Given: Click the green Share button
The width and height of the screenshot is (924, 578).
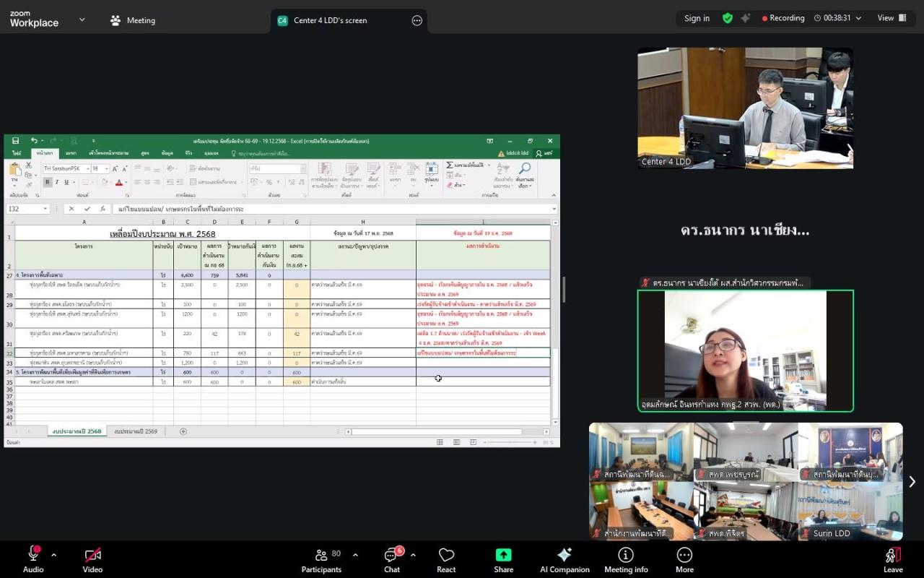Looking at the screenshot, I should (503, 559).
